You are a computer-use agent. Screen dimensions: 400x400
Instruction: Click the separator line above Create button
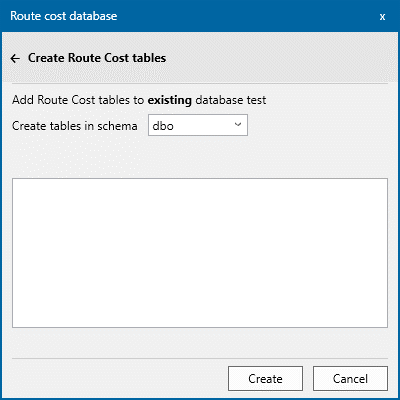(200, 359)
